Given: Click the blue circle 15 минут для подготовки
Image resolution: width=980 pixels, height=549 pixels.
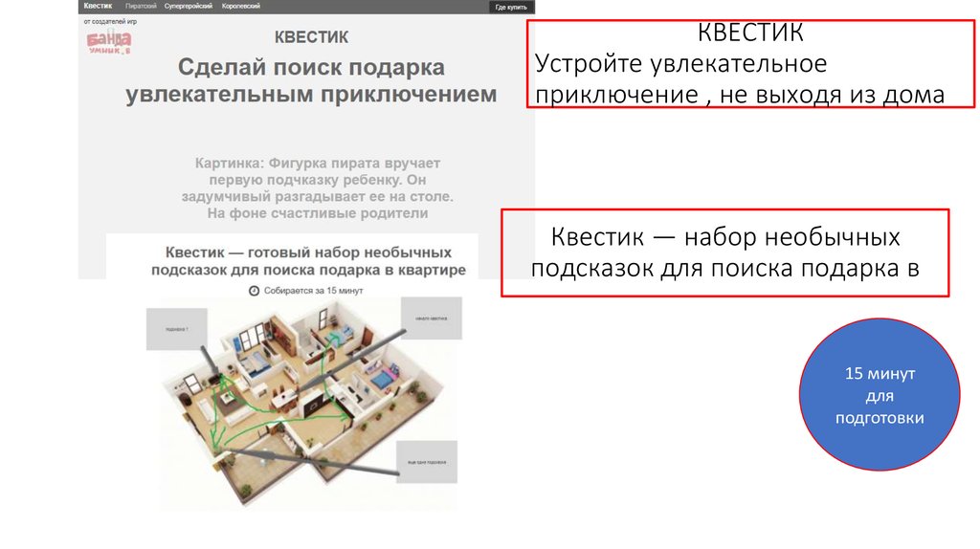Looking at the screenshot, I should [x=880, y=395].
